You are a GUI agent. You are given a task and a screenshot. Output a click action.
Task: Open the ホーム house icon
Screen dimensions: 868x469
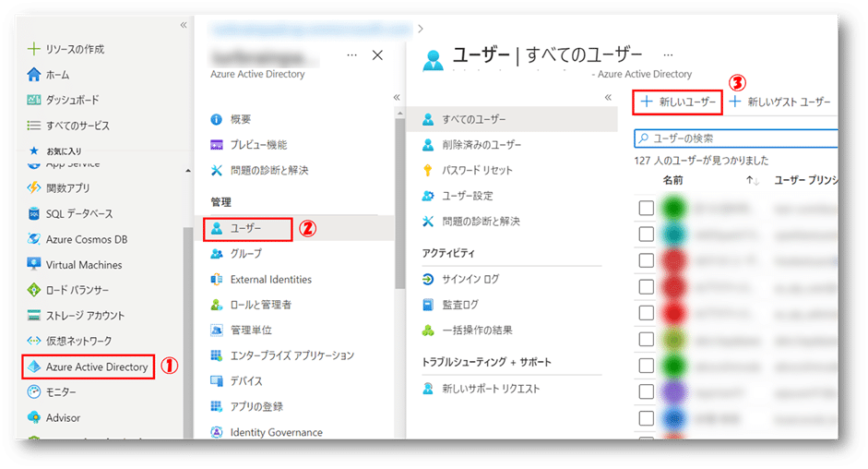(34, 74)
